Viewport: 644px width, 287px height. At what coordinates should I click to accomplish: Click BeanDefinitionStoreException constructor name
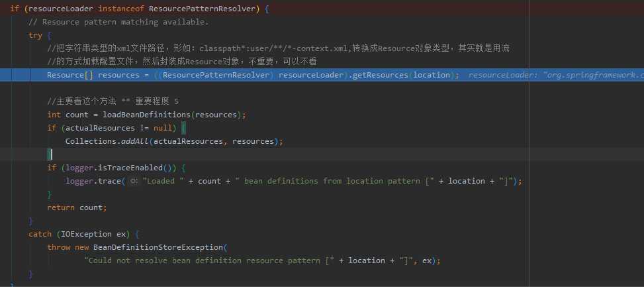(158, 247)
